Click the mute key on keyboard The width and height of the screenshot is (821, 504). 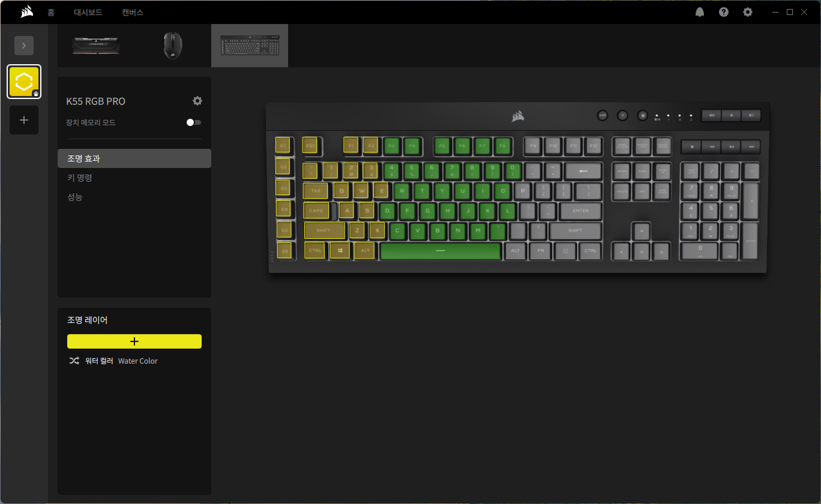click(x=711, y=115)
